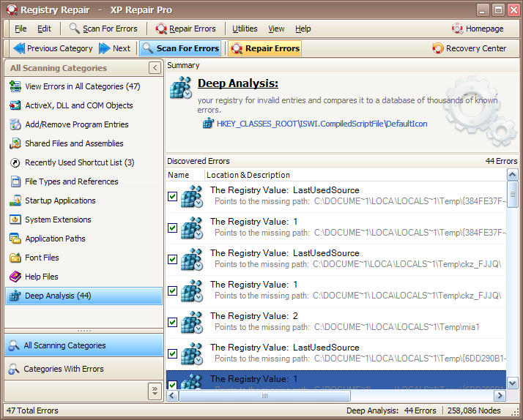Uncheck the LastUsedSource 6DD290B1 checkbox
This screenshot has width=523, height=420.
click(172, 353)
